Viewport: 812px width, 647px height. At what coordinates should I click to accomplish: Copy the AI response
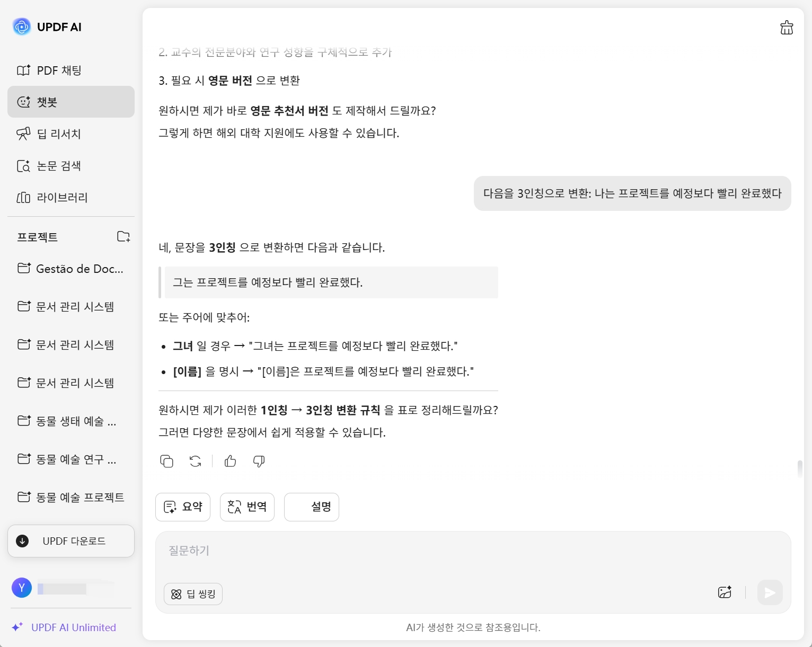click(166, 461)
